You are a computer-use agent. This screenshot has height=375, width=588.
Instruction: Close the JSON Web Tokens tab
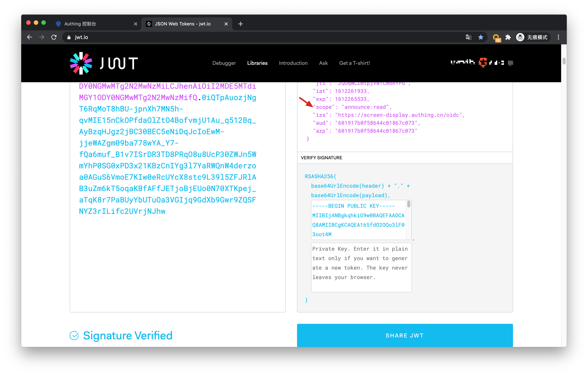click(x=226, y=24)
